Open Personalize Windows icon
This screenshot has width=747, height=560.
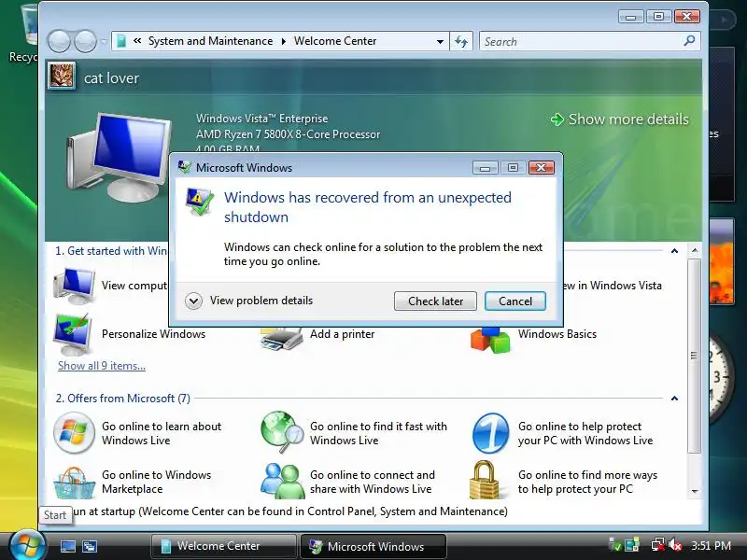(73, 334)
